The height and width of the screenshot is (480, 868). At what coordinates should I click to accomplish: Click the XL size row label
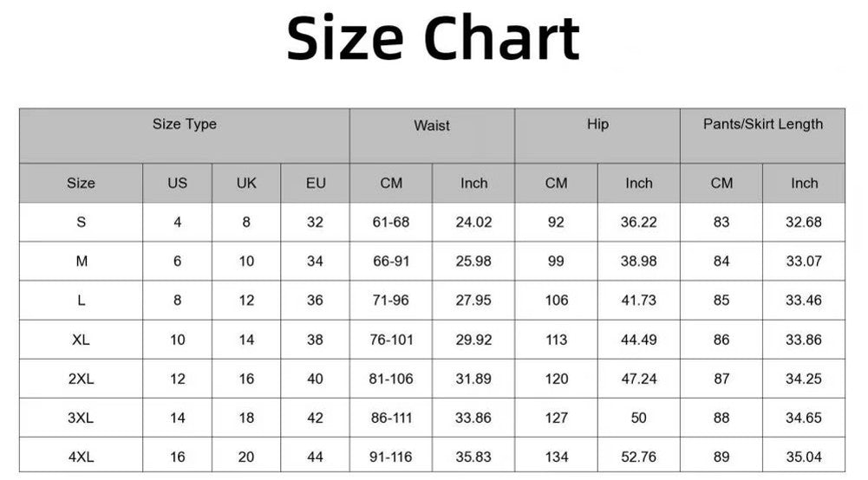coord(81,340)
